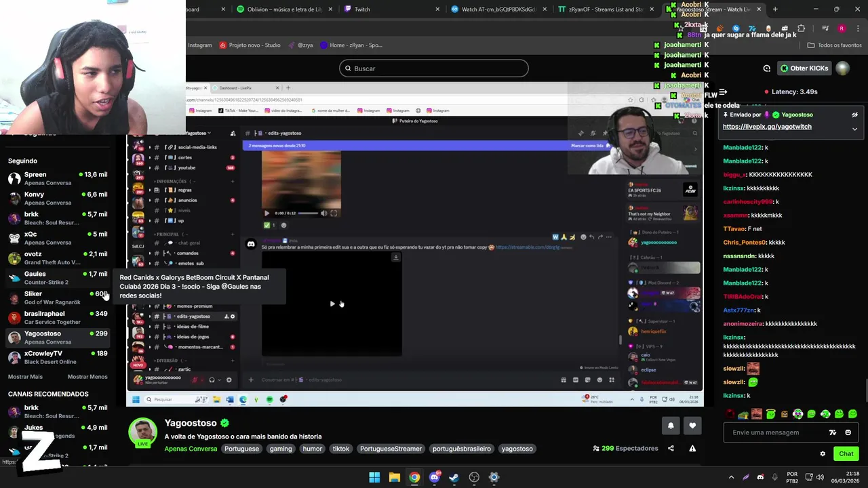Open a new browser tab with plus
Viewport: 868px width, 488px height.
tap(775, 9)
